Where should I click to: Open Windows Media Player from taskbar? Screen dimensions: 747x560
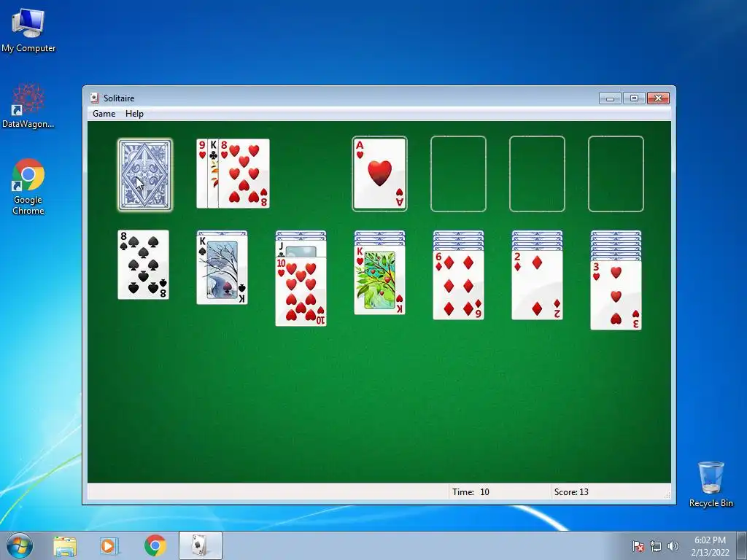[109, 545]
